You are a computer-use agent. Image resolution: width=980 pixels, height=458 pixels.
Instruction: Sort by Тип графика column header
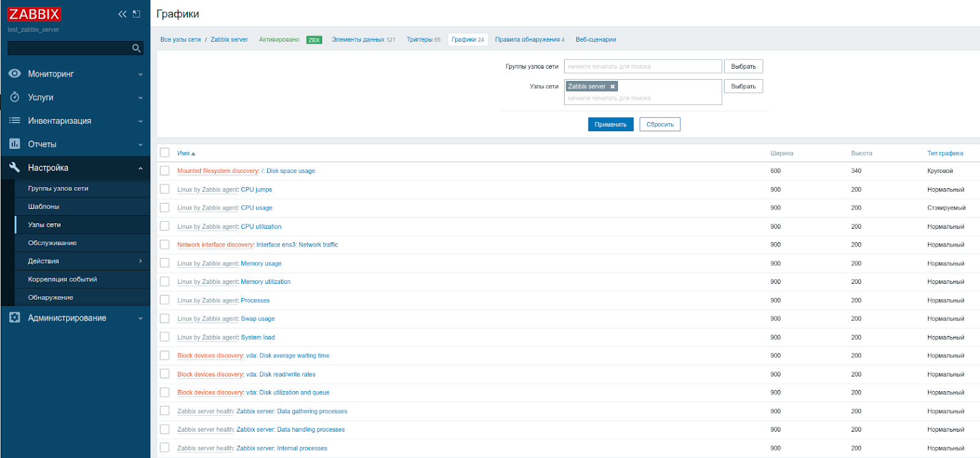945,153
